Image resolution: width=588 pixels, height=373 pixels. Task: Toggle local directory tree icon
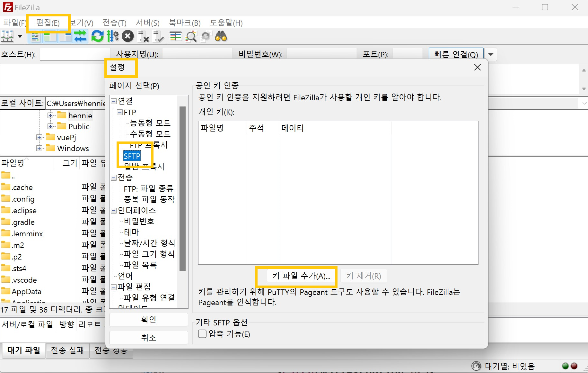point(50,36)
